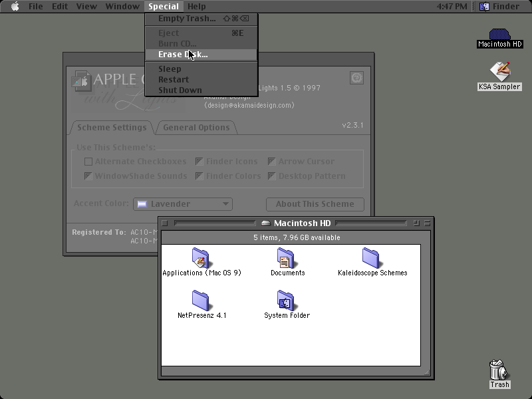
Task: Choose Empty Trash from Special menu
Action: [x=201, y=19]
